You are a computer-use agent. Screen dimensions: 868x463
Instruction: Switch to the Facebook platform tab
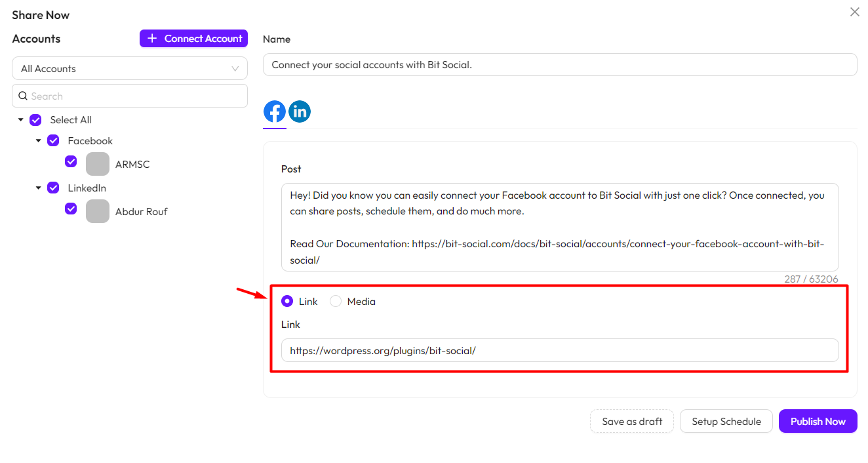275,111
